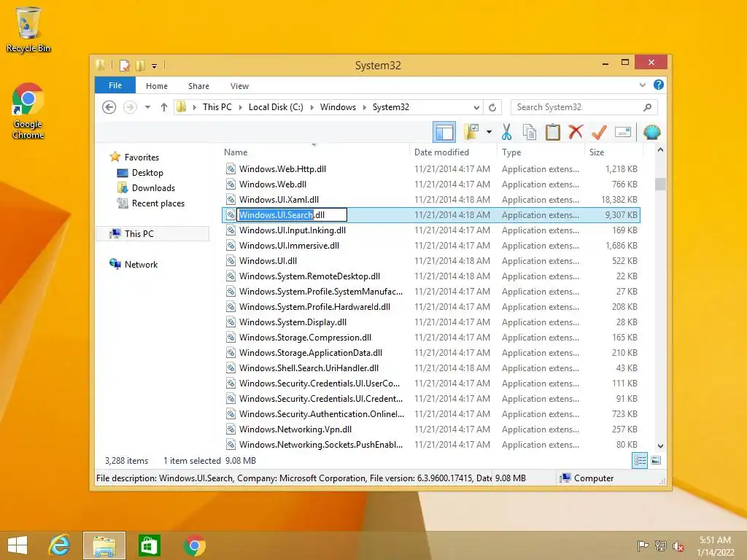Image resolution: width=747 pixels, height=560 pixels.
Task: Open the File menu tab
Action: tap(115, 85)
